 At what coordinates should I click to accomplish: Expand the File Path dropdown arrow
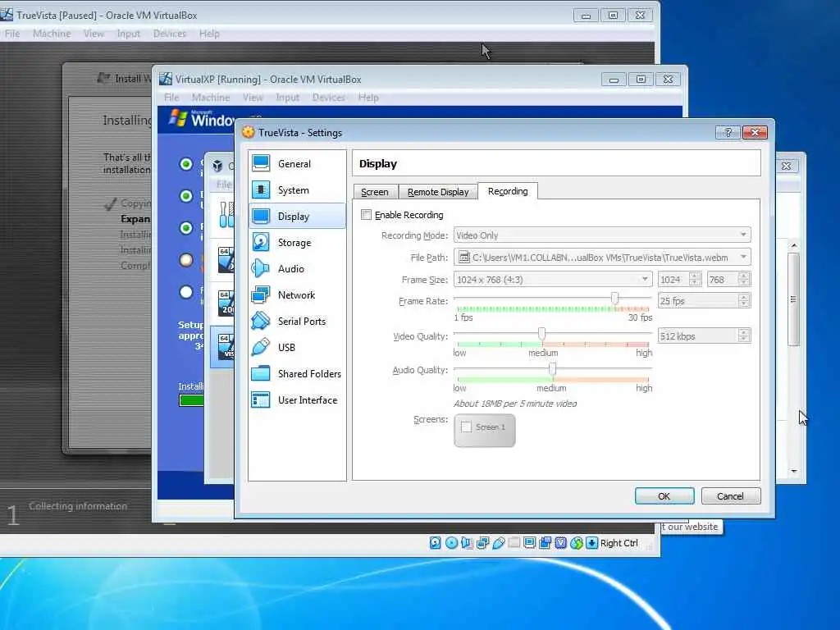[x=743, y=257]
